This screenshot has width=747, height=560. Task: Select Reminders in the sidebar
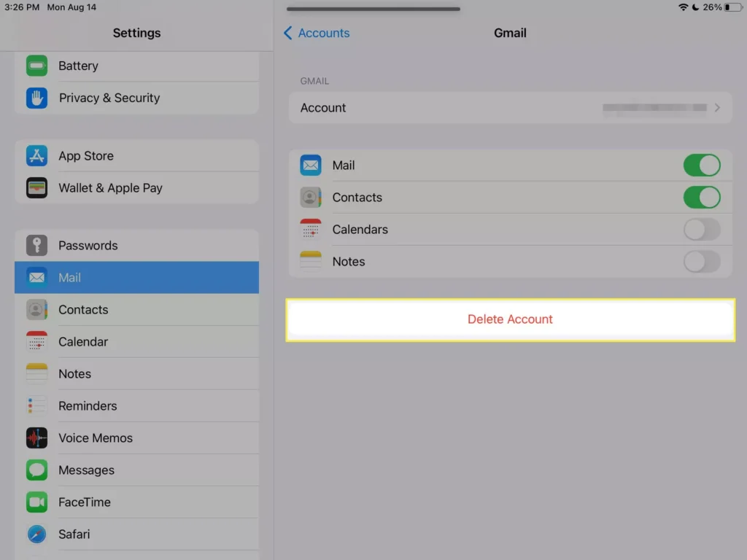coord(88,406)
